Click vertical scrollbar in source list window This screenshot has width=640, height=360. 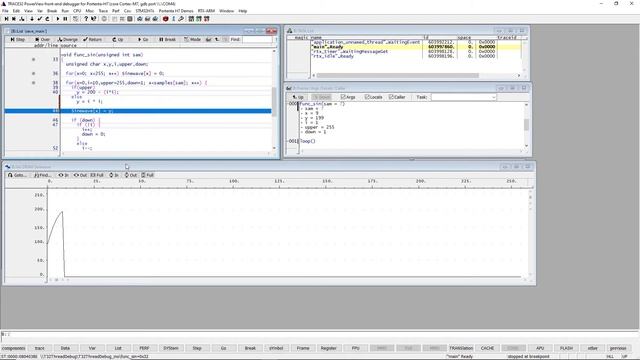pos(274,99)
